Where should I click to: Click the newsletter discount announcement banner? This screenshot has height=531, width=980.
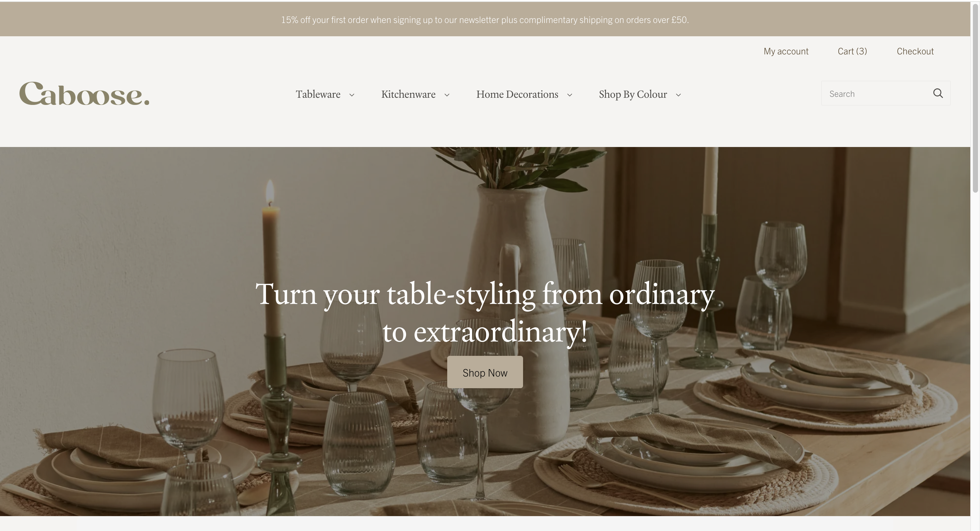pyautogui.click(x=485, y=19)
